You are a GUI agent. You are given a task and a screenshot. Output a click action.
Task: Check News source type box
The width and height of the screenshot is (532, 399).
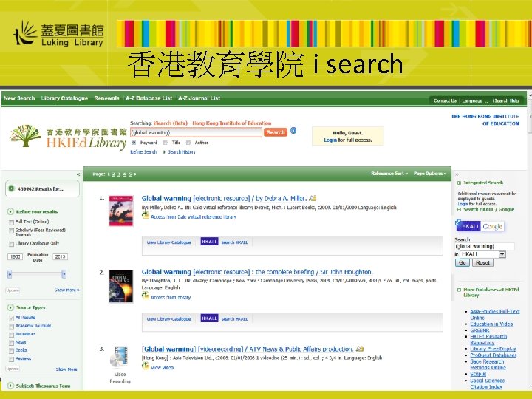[11, 343]
